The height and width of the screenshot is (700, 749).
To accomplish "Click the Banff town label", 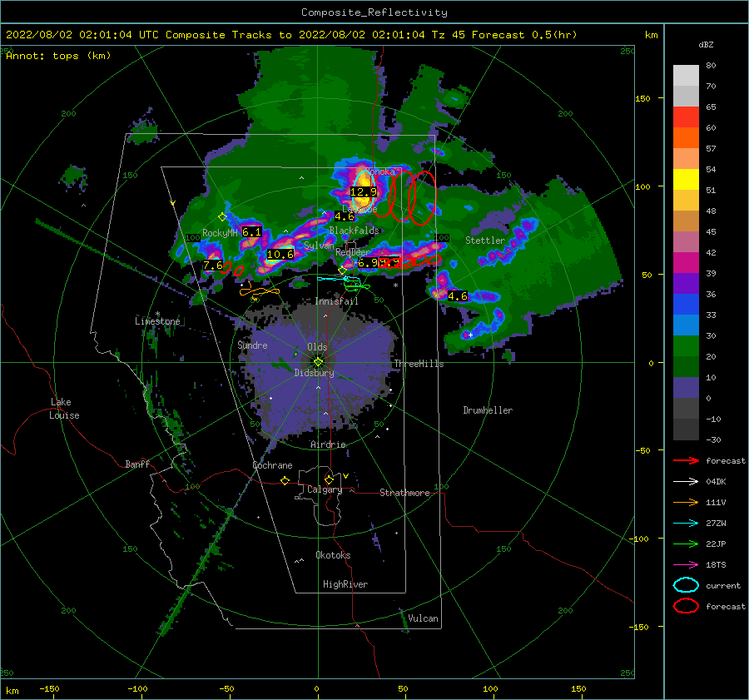I will 137,464.
